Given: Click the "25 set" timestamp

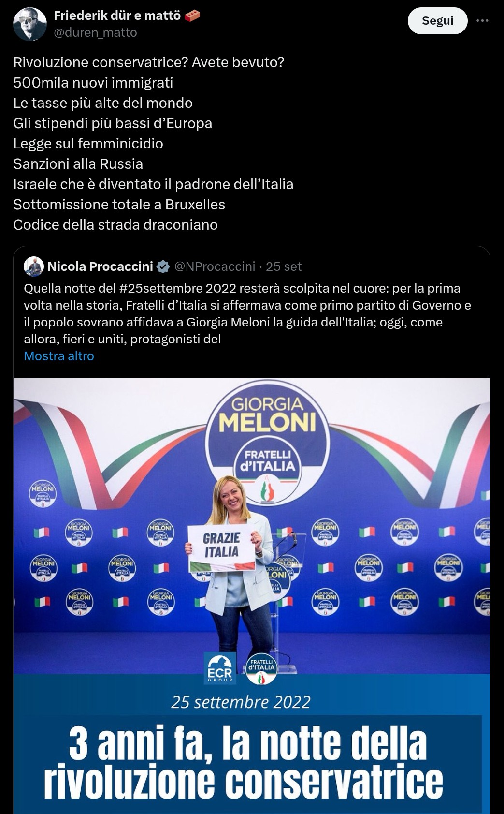Looking at the screenshot, I should point(284,266).
